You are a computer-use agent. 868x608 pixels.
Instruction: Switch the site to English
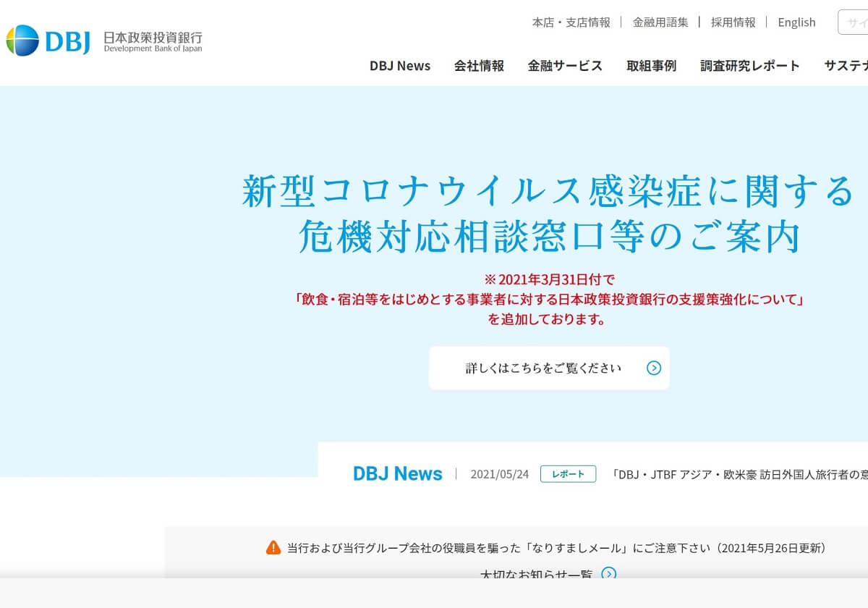796,22
